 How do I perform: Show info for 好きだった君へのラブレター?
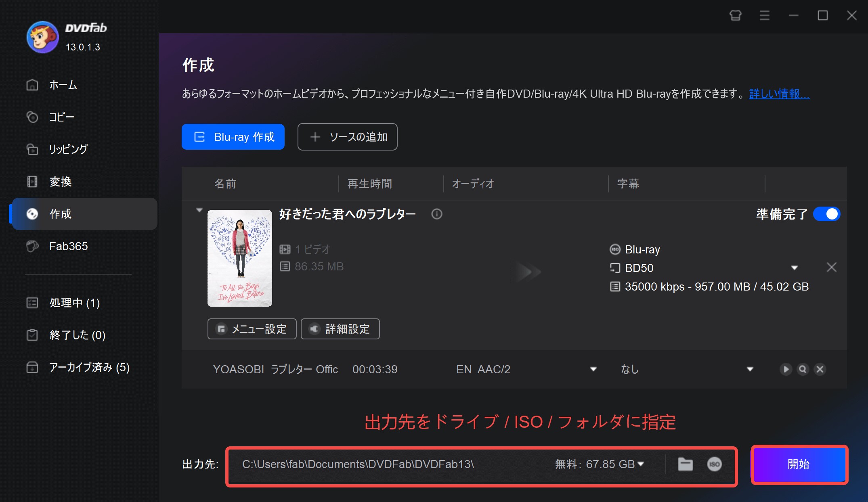click(437, 214)
